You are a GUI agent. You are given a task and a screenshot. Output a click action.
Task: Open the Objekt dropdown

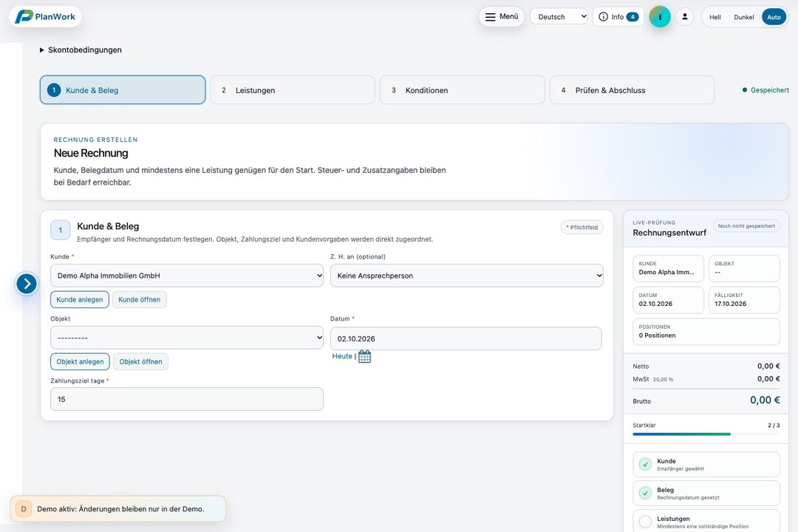pyautogui.click(x=187, y=338)
